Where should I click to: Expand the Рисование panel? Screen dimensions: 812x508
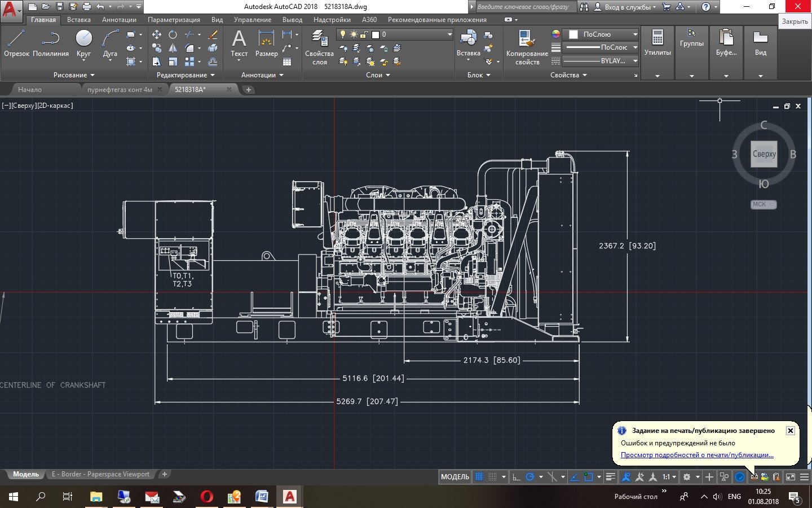[x=74, y=75]
